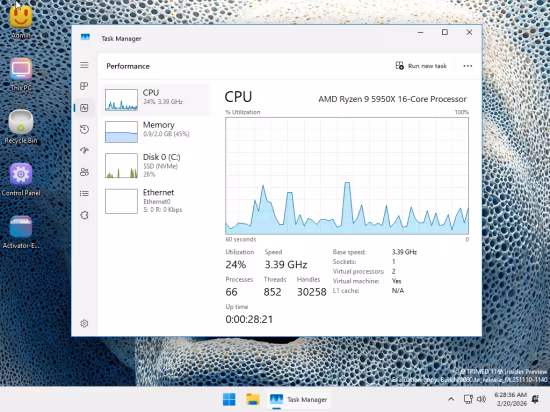Click the Task Manager taskbar button
This screenshot has width=550, height=412.
coord(299,399)
